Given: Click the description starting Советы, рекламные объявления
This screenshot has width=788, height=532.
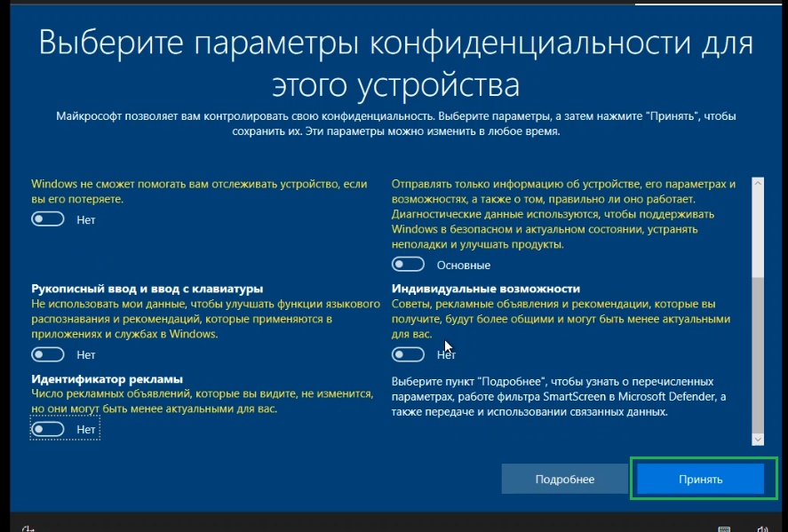Looking at the screenshot, I should point(561,319).
